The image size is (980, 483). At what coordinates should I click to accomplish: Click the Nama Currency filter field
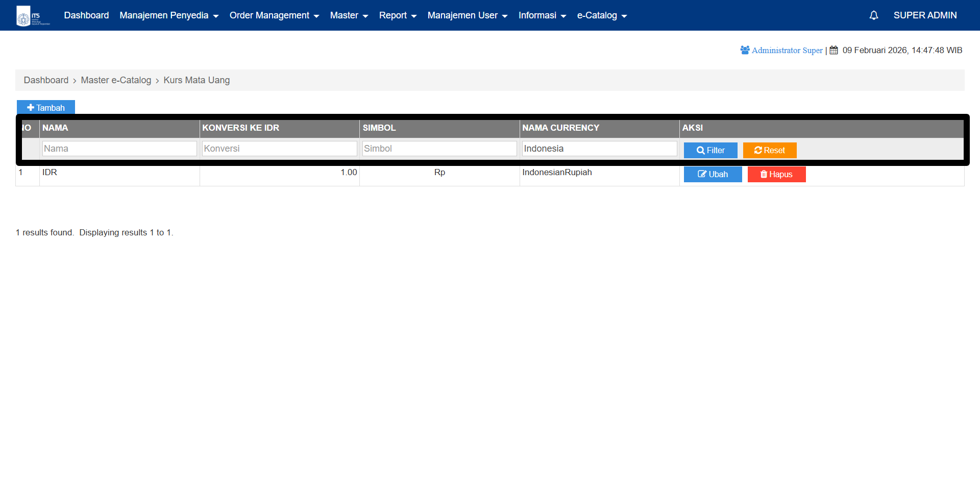click(599, 149)
